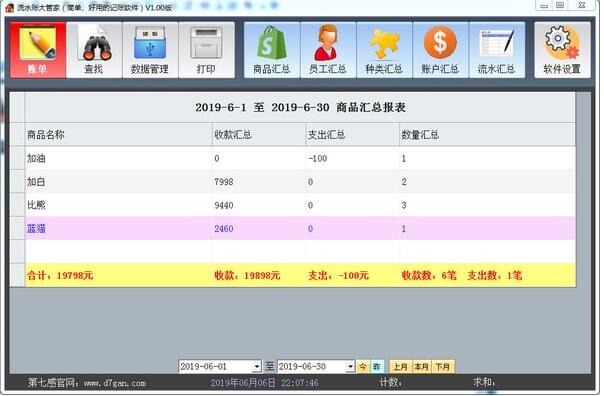604x396 pixels.
Task: Maximize the 流水账大管家 window
Action: point(560,5)
